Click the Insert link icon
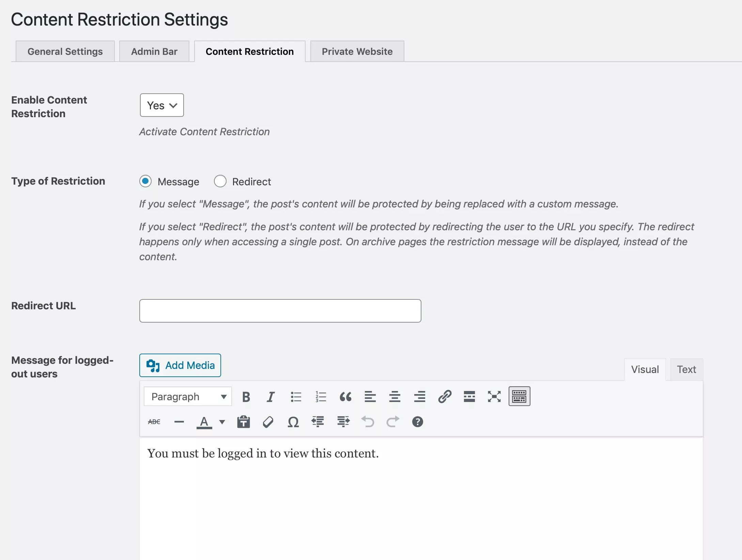Screen dimensions: 742x560 pos(444,396)
